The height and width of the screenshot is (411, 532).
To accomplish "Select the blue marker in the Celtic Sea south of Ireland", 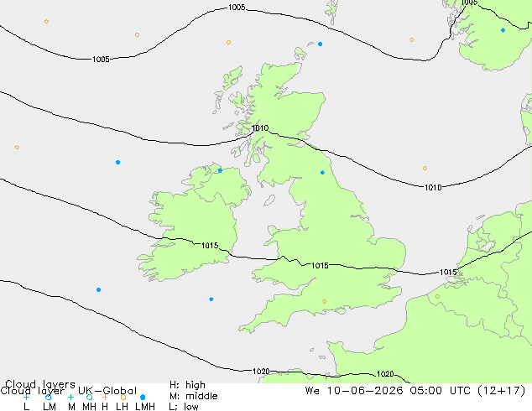I will click(211, 299).
